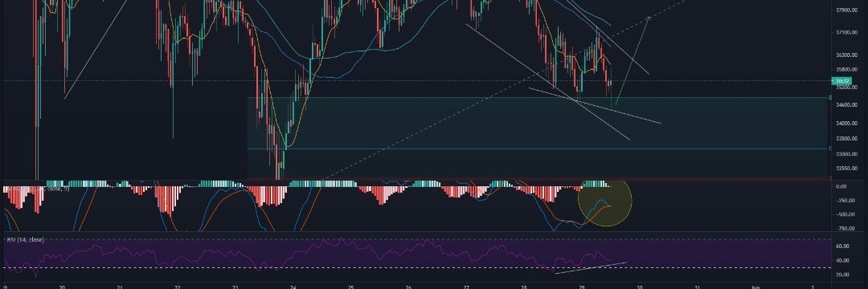Image resolution: width=868 pixels, height=289 pixels.
Task: Click the date label 21 on time axis
Action: pos(120,287)
